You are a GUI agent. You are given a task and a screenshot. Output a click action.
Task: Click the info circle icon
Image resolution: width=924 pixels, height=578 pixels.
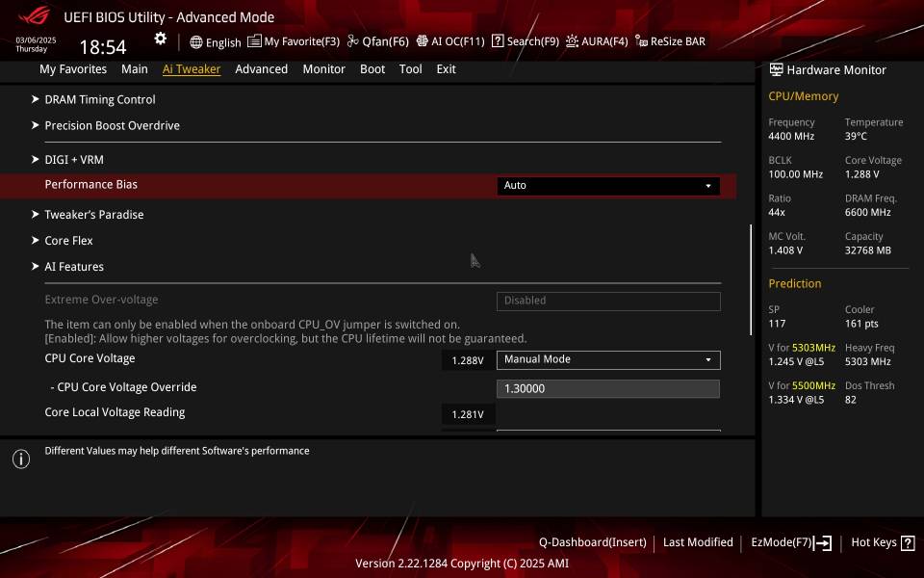click(x=21, y=459)
